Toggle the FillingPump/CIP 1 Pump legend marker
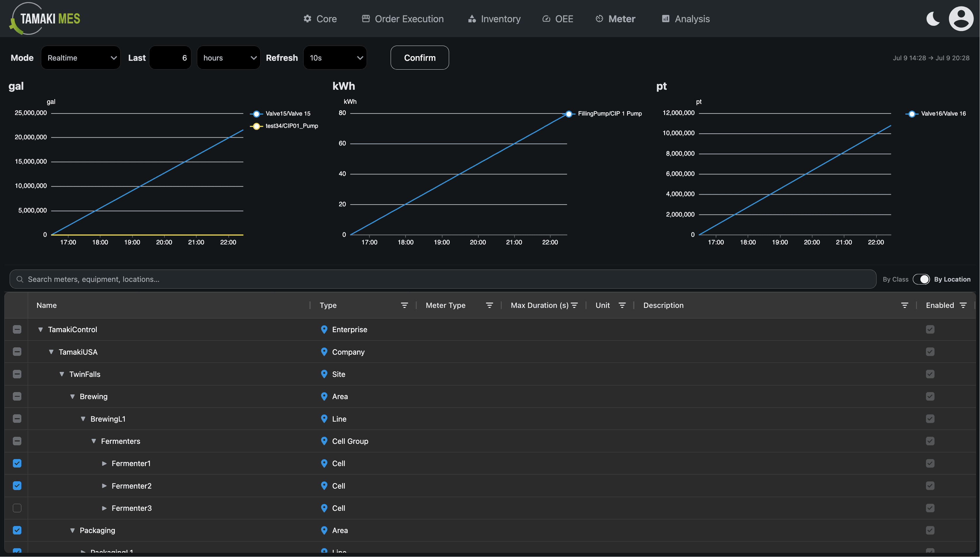 569,114
